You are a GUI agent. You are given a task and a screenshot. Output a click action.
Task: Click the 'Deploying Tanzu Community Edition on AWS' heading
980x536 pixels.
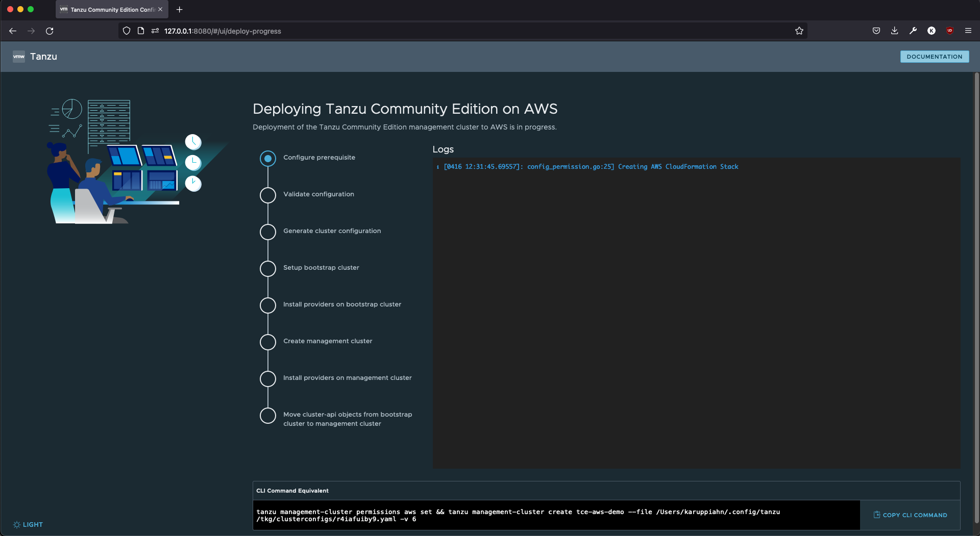pos(405,109)
